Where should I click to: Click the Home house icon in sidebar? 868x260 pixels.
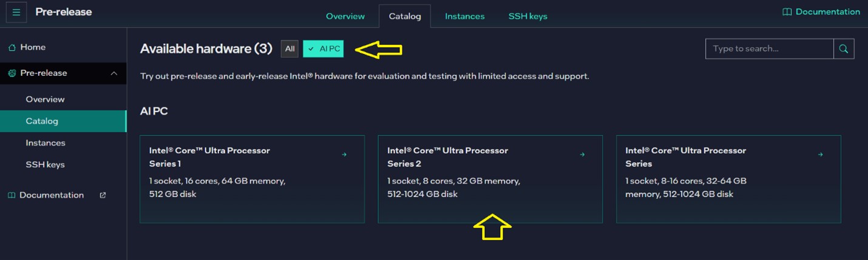12,47
